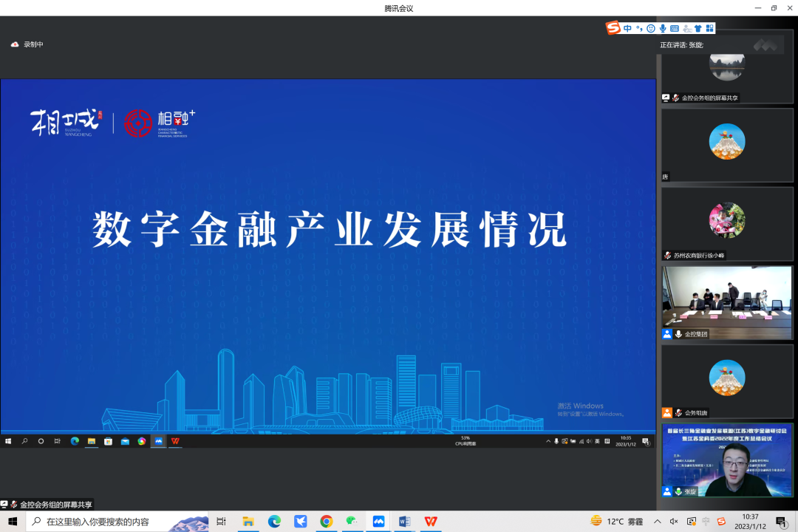Restore the 腾讯会议 window size
The height and width of the screenshot is (532, 798).
click(x=774, y=7)
